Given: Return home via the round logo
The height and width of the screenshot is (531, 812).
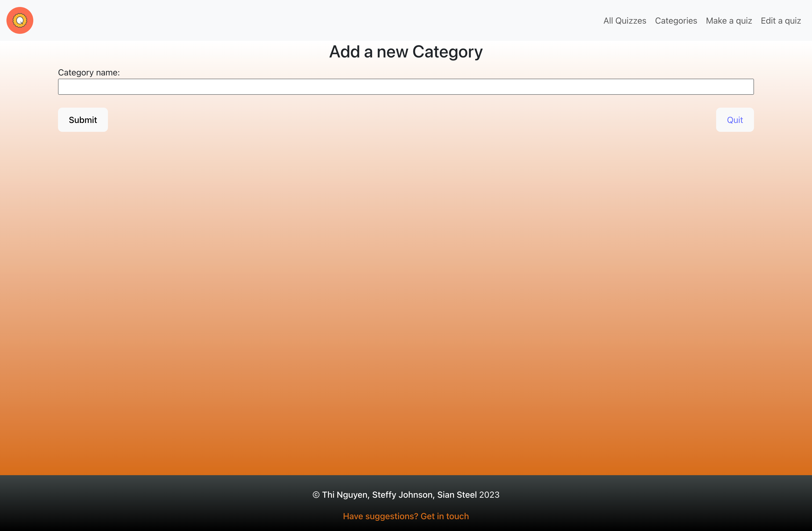Looking at the screenshot, I should point(20,20).
